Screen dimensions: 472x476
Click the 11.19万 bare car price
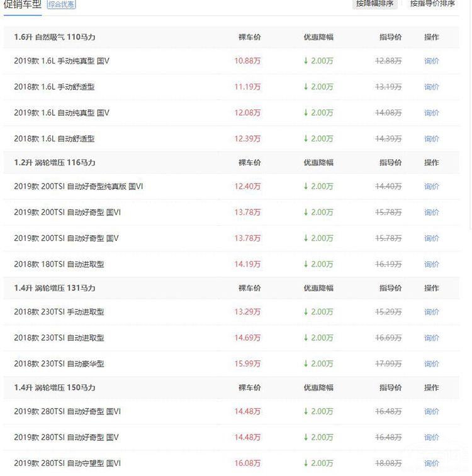pos(247,87)
